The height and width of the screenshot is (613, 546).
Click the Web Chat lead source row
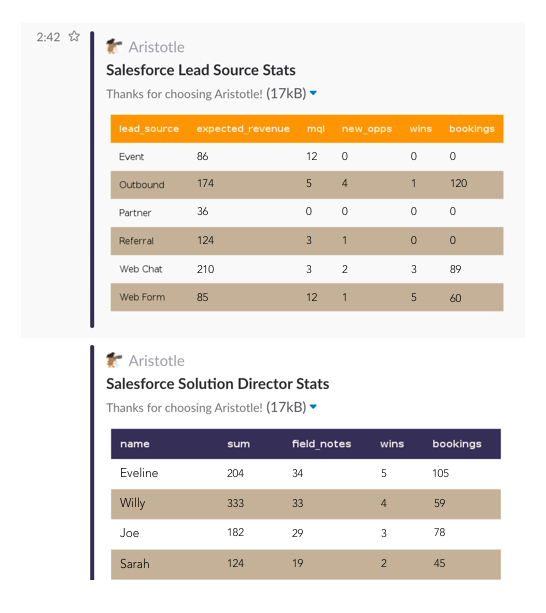[x=307, y=269]
